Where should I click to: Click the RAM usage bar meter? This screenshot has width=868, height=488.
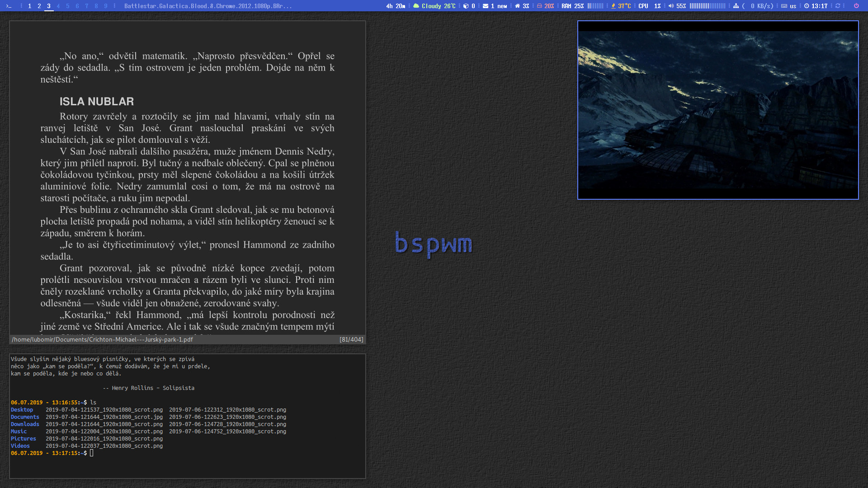(595, 6)
